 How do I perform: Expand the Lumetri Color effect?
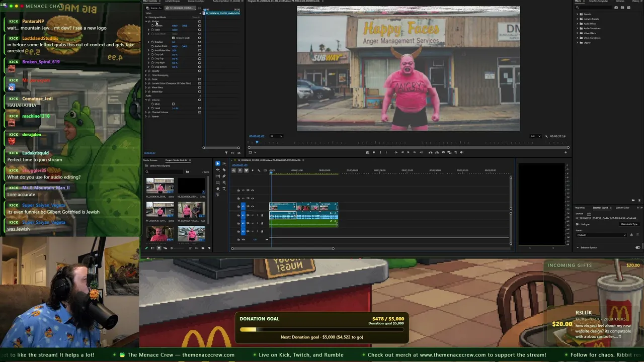[146, 83]
